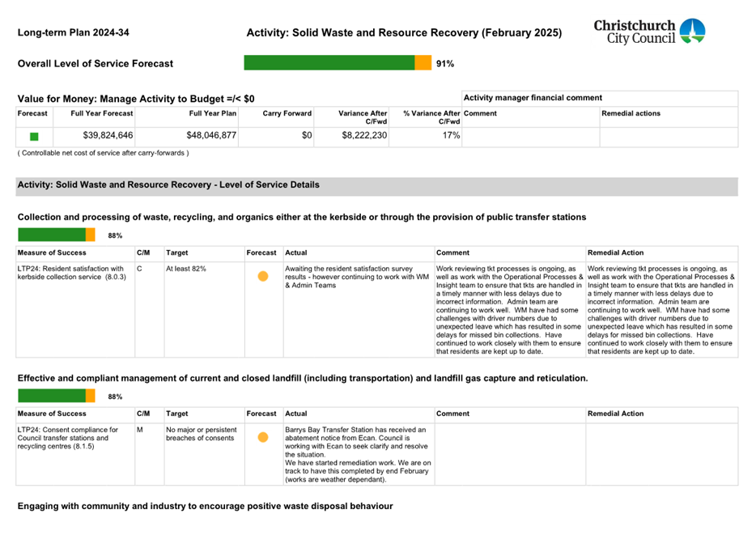Click the green forecast square beside $39,824,646
The width and height of the screenshot is (756, 535).
tap(34, 137)
